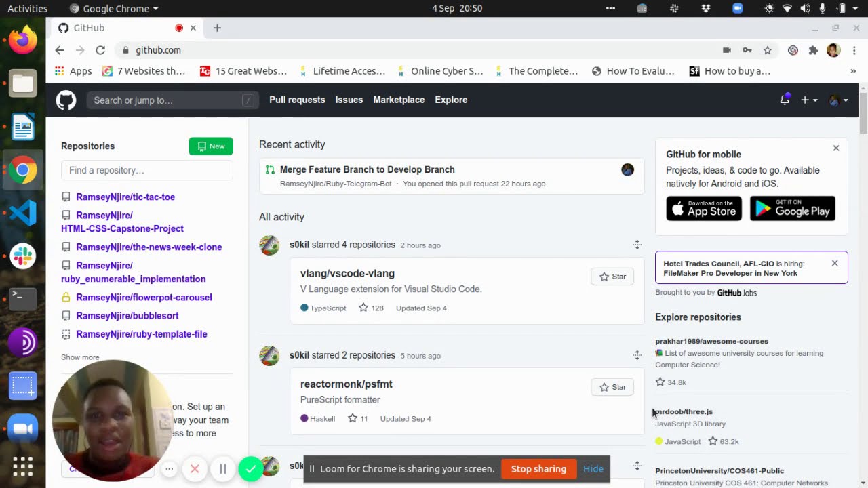The image size is (868, 488).
Task: Open Chrome extensions puzzle icon
Action: click(813, 50)
